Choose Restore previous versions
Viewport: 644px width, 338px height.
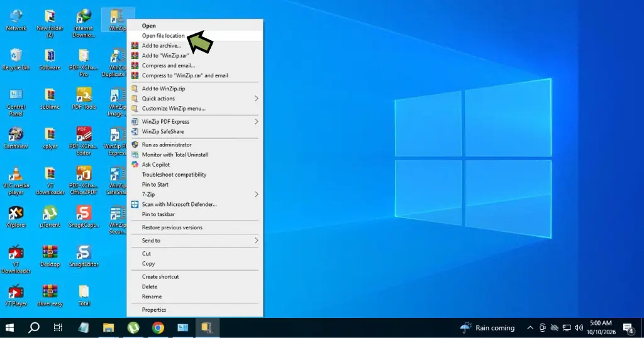(x=195, y=227)
